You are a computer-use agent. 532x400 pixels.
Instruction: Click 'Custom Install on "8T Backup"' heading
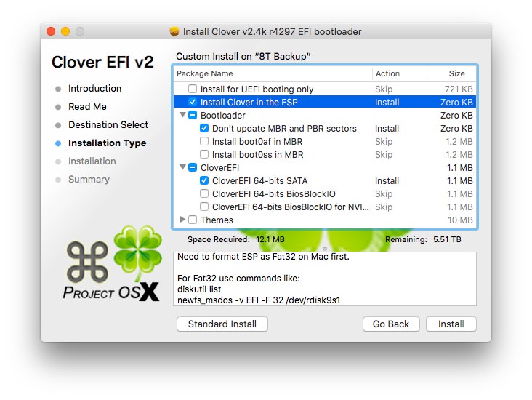(x=243, y=57)
